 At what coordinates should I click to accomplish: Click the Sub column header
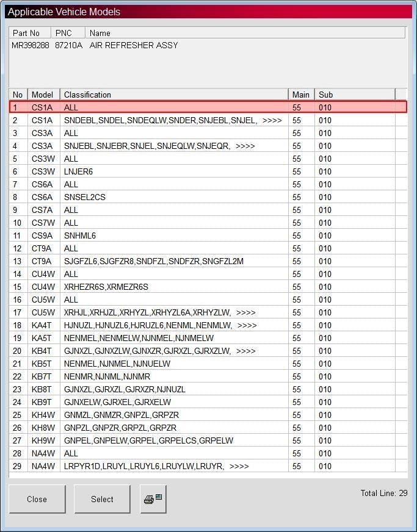click(355, 95)
